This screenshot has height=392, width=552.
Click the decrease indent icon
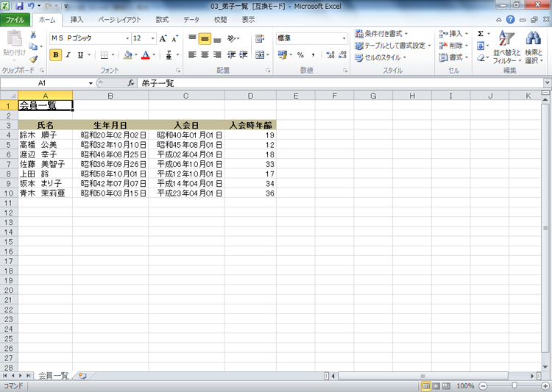coord(231,55)
